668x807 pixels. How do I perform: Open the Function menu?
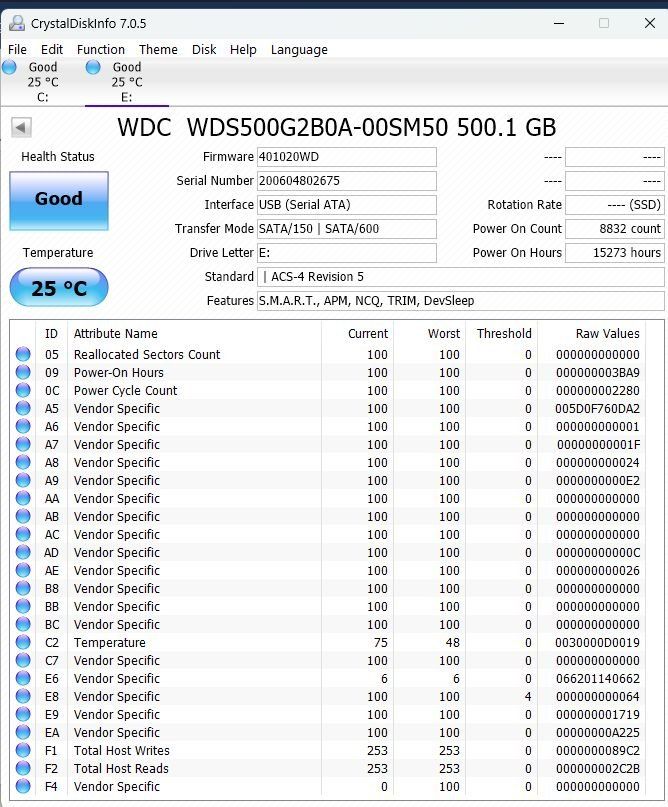point(101,49)
